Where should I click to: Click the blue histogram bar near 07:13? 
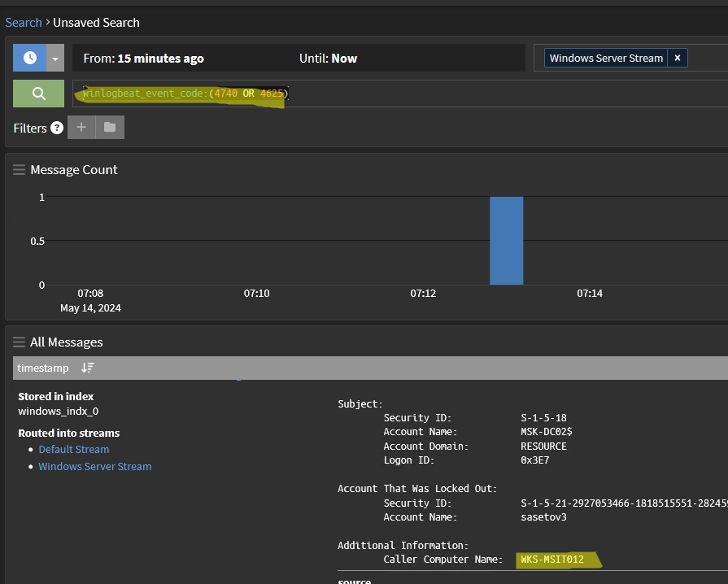pyautogui.click(x=507, y=241)
